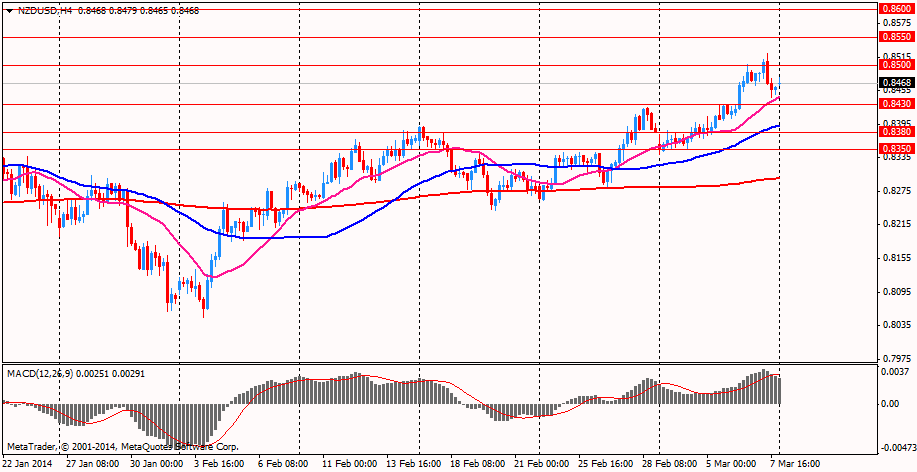Screen dimensions: 917x472
Task: Click the 22 Jan 2014 date label
Action: click(x=27, y=463)
